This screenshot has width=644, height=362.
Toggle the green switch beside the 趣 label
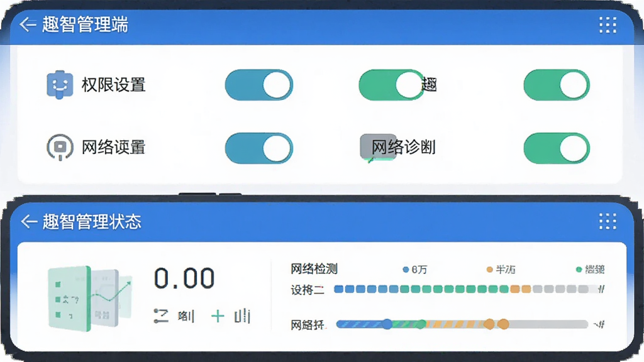tap(391, 85)
